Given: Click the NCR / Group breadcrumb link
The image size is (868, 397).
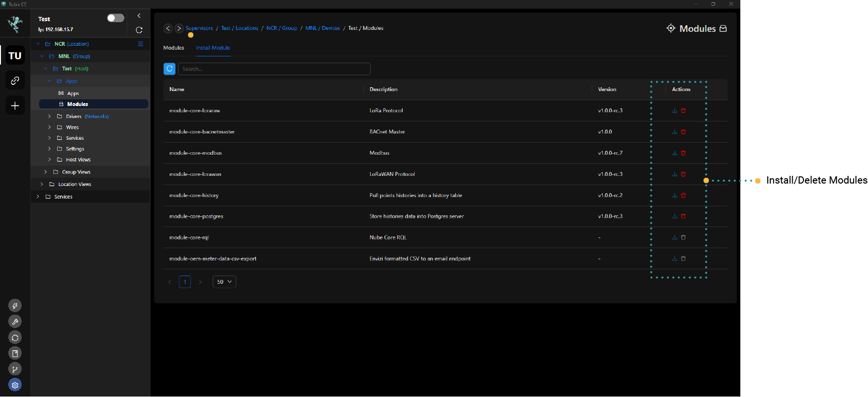Looking at the screenshot, I should coord(282,28).
